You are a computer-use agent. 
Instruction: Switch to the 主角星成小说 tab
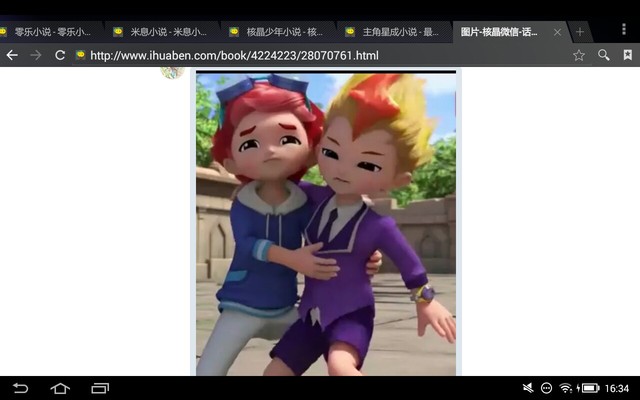(x=394, y=32)
